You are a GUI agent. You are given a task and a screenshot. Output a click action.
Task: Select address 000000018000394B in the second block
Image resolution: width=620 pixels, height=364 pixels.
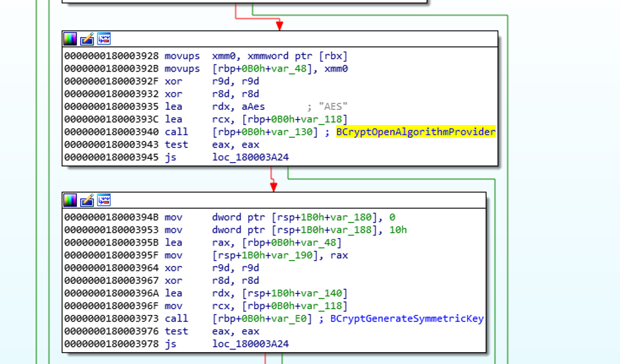111,217
